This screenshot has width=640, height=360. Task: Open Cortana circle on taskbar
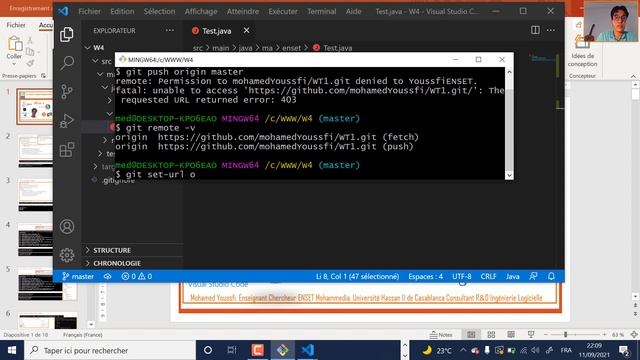[208, 350]
